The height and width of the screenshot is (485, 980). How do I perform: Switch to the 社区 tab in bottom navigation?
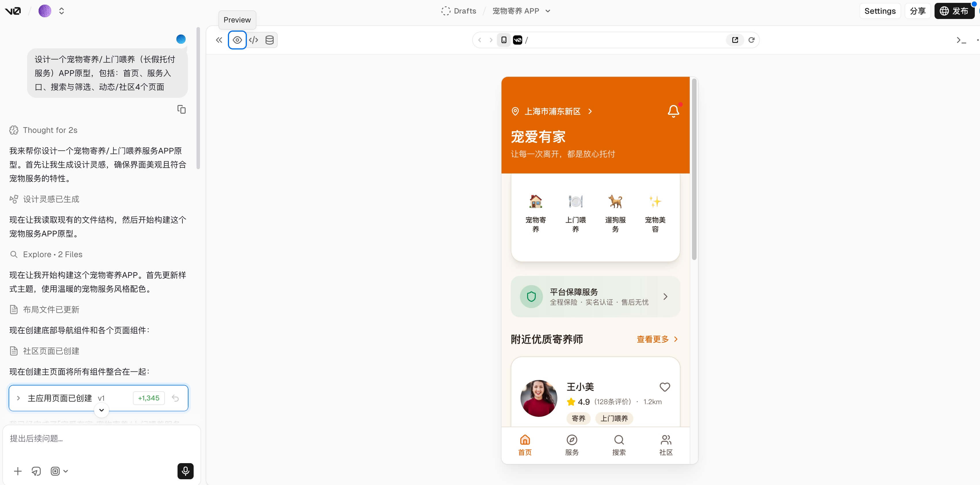(x=666, y=444)
